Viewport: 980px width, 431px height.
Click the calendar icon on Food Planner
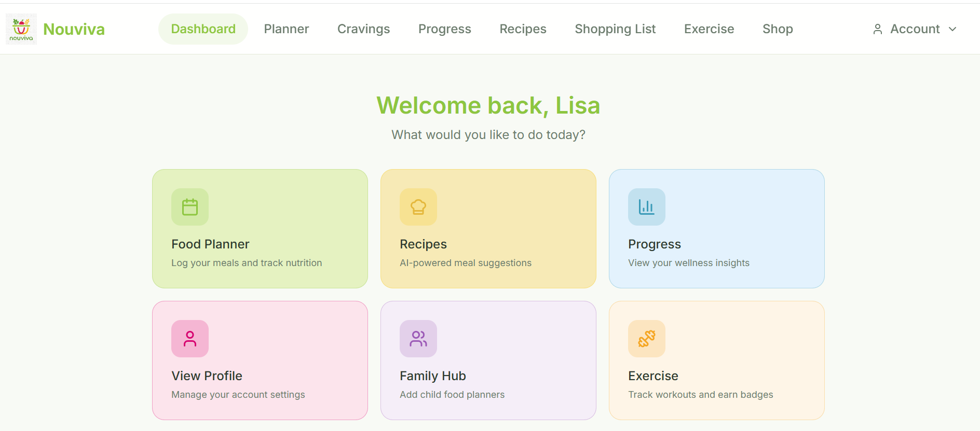tap(190, 207)
